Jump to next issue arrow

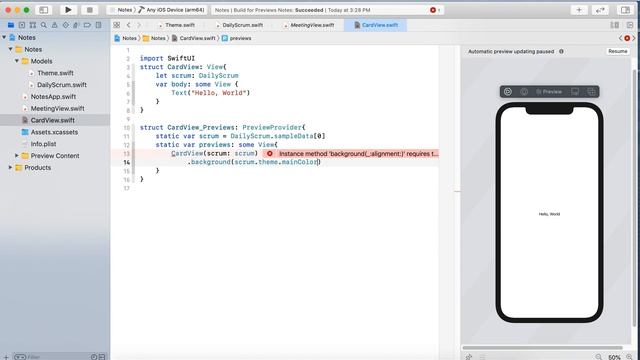[x=634, y=38]
